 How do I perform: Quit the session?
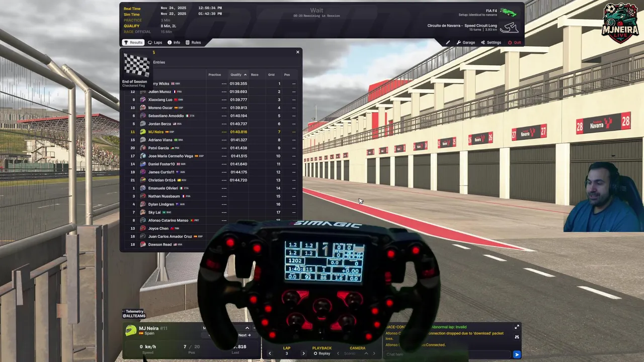point(514,42)
